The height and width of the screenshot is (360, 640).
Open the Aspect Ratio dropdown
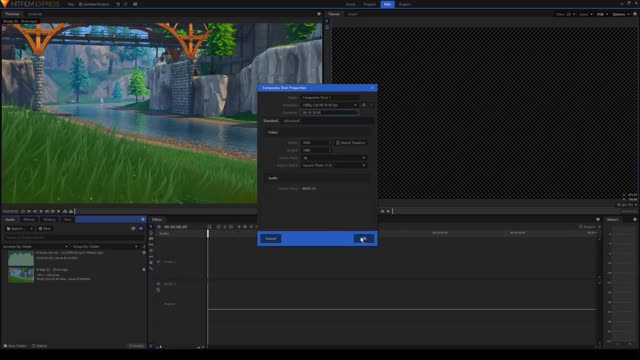334,165
